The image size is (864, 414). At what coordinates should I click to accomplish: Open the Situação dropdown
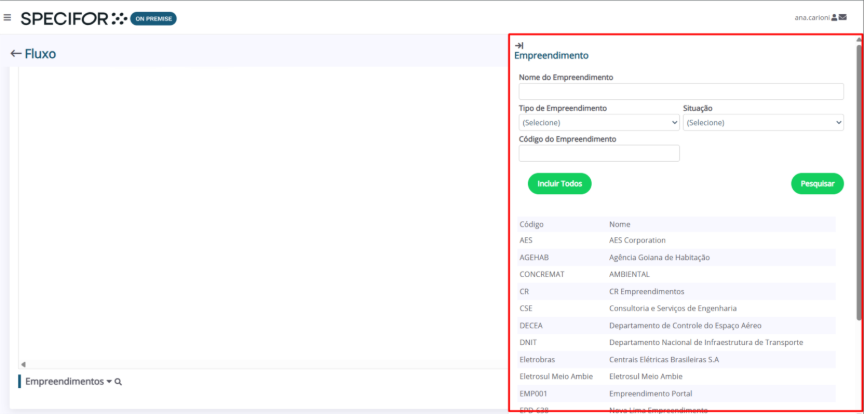tap(763, 122)
